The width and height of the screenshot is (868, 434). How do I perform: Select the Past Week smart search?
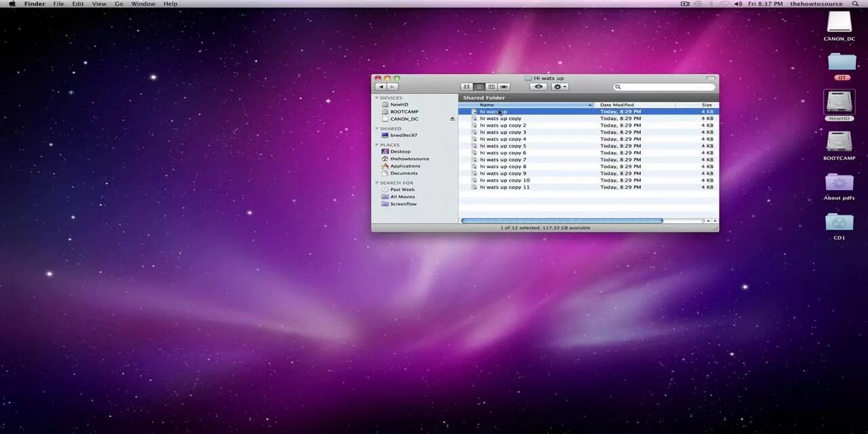coord(403,189)
